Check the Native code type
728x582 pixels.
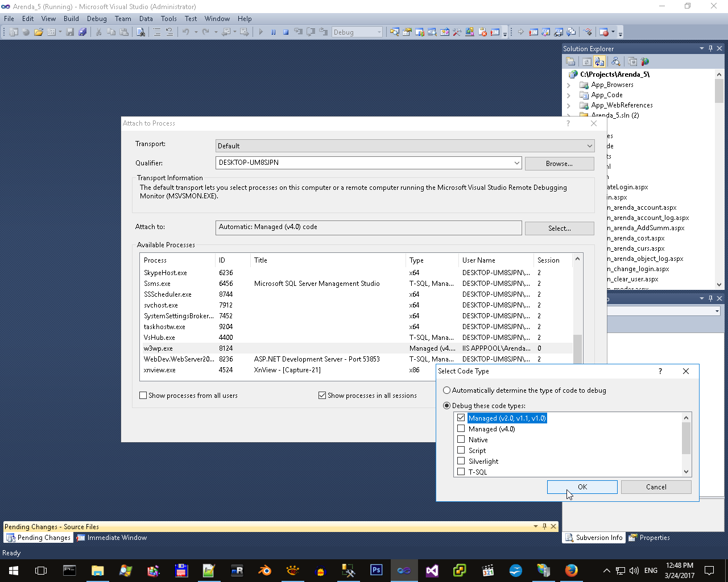461,439
